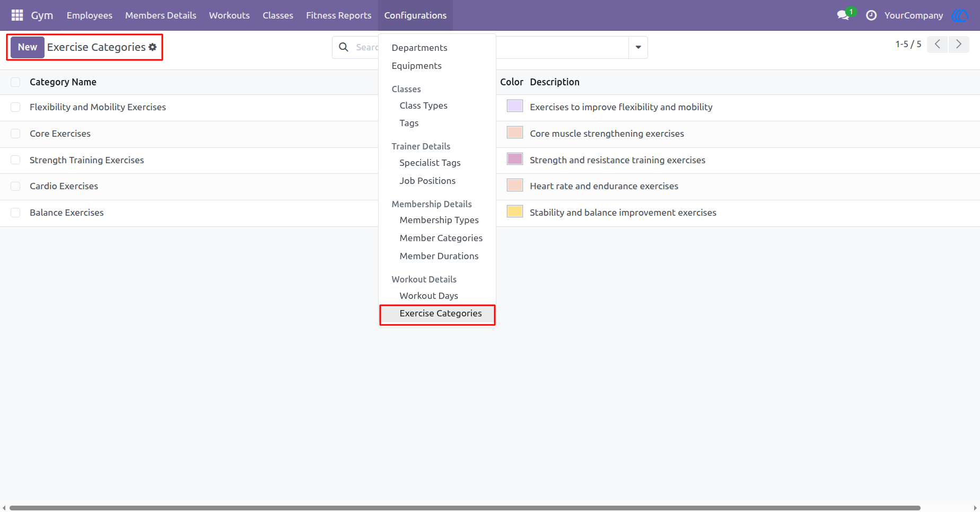Check the Cardio Exercises row
The image size is (980, 512).
[15, 186]
